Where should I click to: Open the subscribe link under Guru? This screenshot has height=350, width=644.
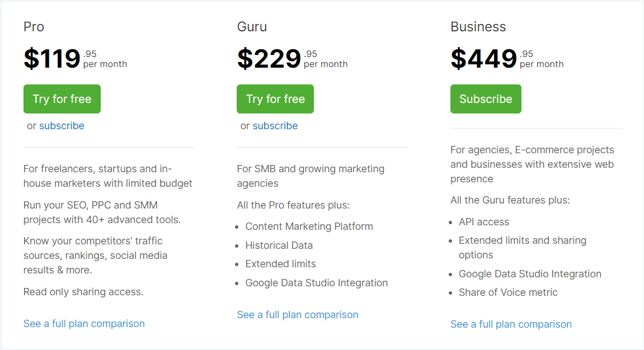tap(275, 126)
